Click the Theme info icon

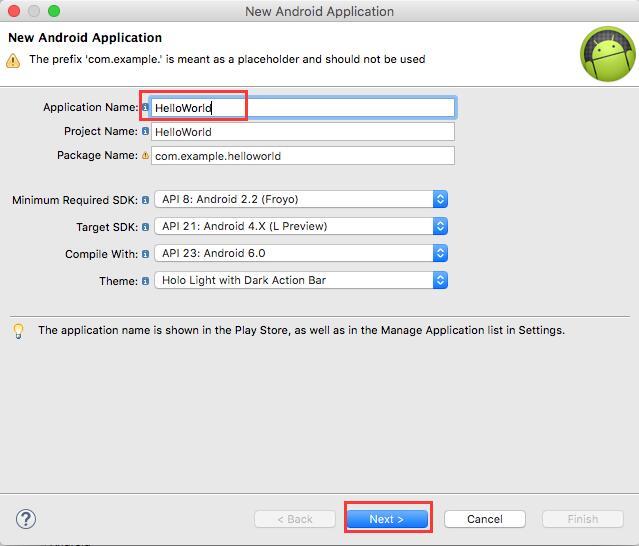pos(145,281)
